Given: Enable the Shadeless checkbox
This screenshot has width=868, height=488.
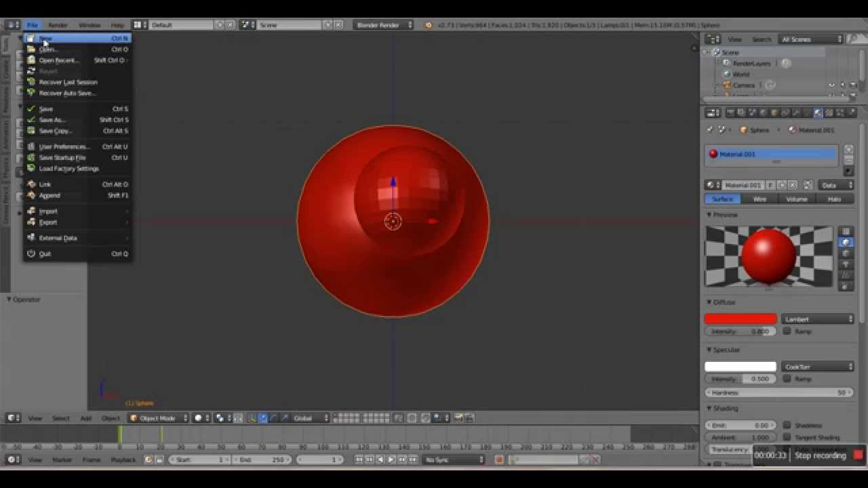Looking at the screenshot, I should 787,426.
